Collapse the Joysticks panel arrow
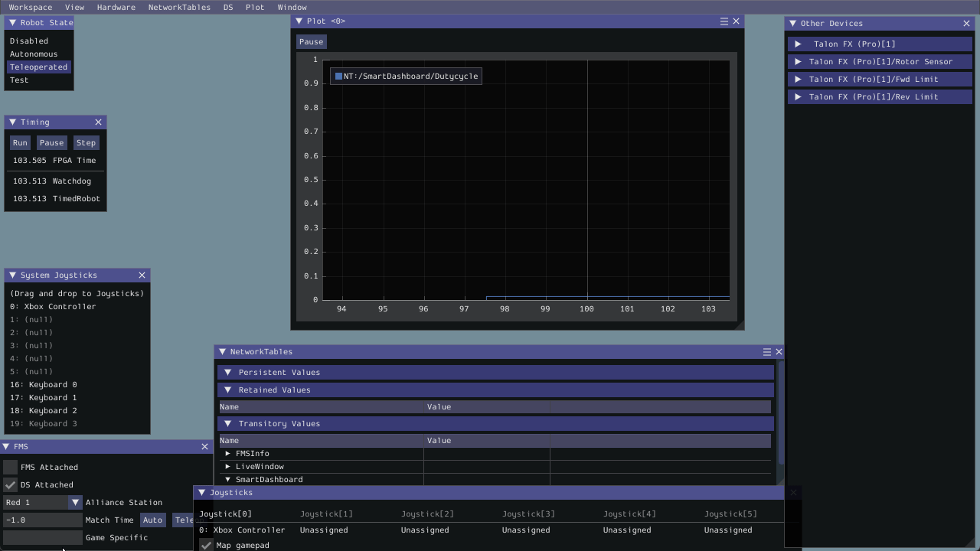 tap(201, 493)
